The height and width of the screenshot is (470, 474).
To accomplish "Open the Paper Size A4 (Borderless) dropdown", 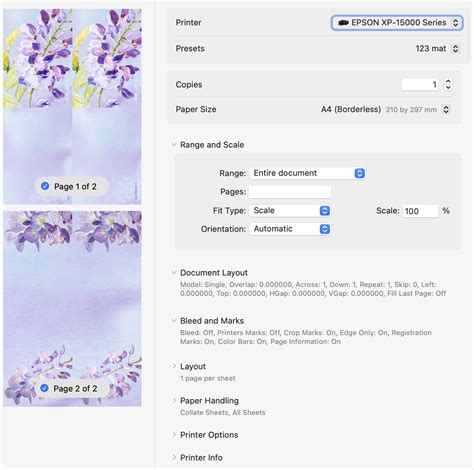I will (x=385, y=109).
